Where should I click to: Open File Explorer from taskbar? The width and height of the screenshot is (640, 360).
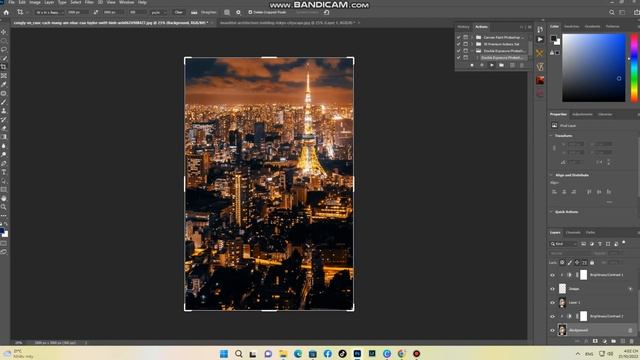tap(283, 353)
